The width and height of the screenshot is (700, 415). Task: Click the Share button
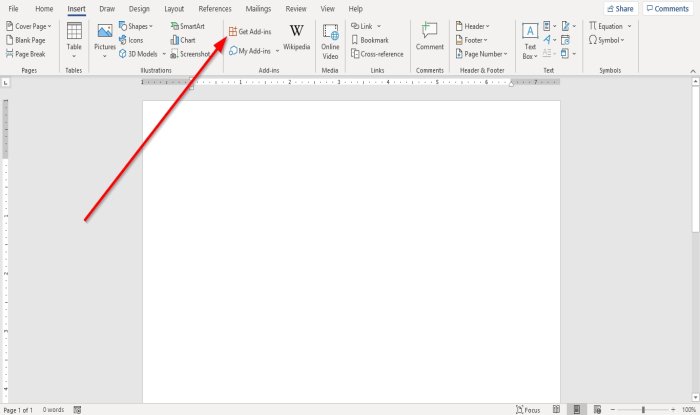click(621, 8)
